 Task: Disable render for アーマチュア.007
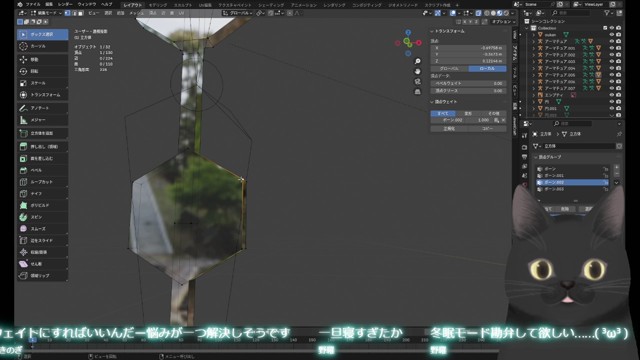[x=618, y=88]
